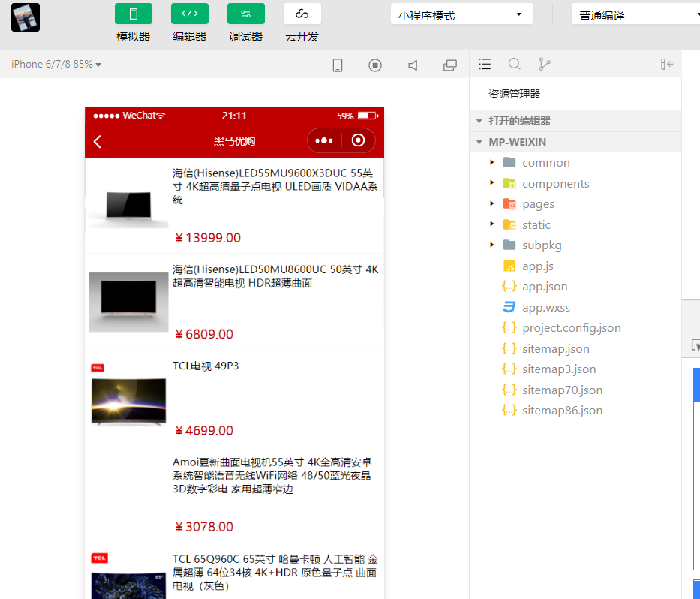Toggle the 模拟器 simulator panel button
The image size is (700, 599).
133,14
